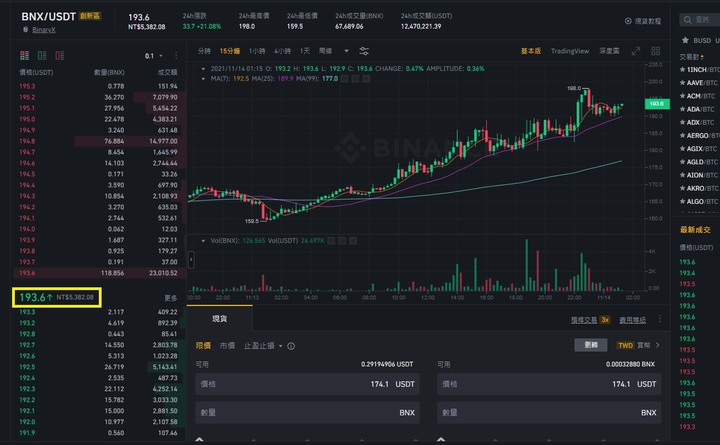Click buy-side 數量 BNX input field
Screen dimensions: 720x445
point(307,412)
